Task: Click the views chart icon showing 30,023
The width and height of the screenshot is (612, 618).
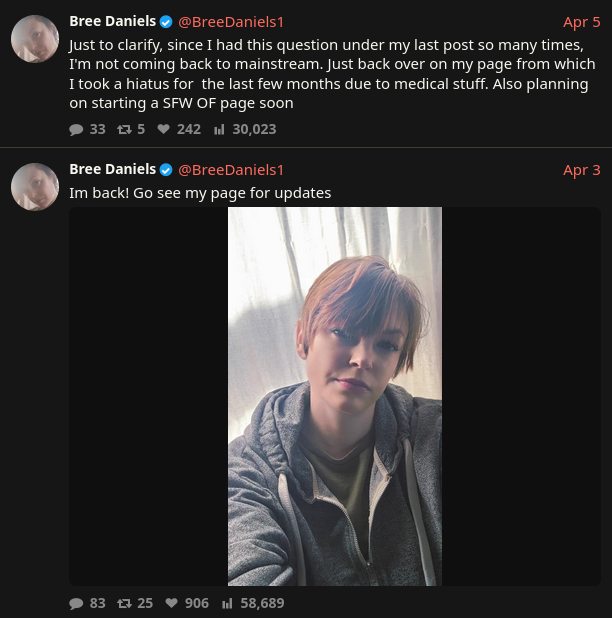Action: pos(219,129)
